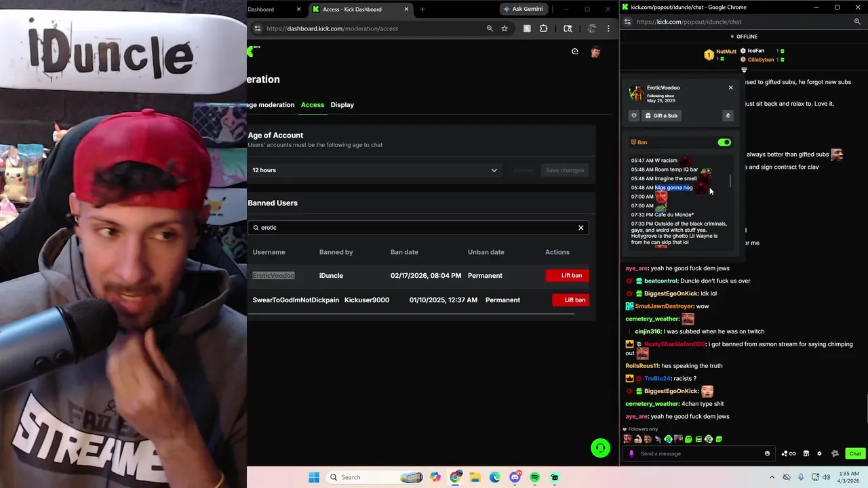Click NutMutt on the chat leaderboard
This screenshot has width=868, height=488.
[x=726, y=52]
